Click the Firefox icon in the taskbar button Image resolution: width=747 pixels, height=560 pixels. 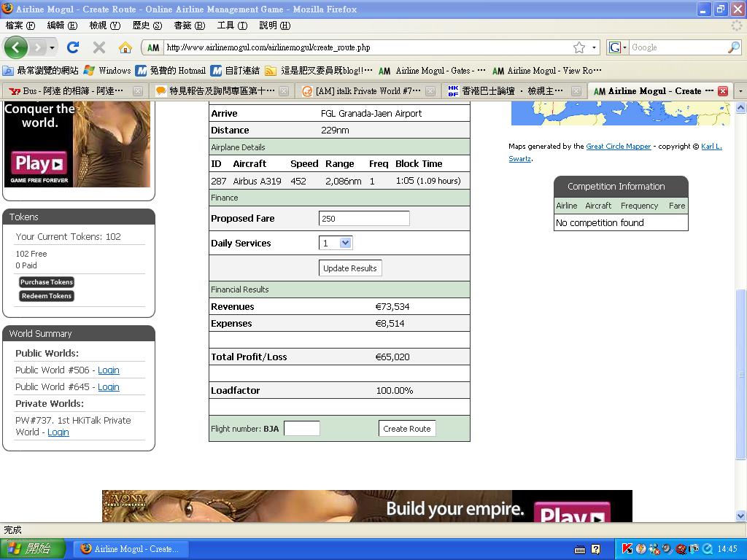(x=86, y=549)
